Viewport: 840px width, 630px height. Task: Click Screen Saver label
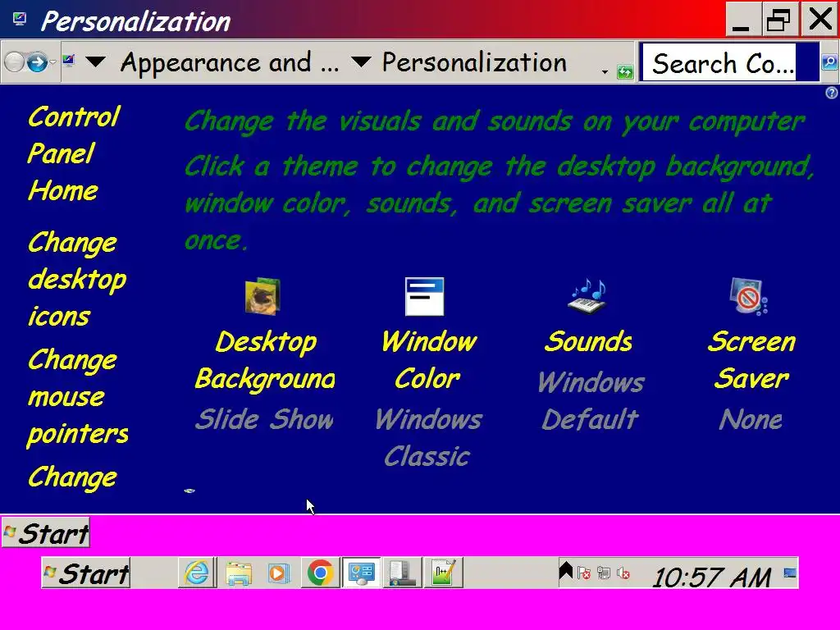[751, 361]
